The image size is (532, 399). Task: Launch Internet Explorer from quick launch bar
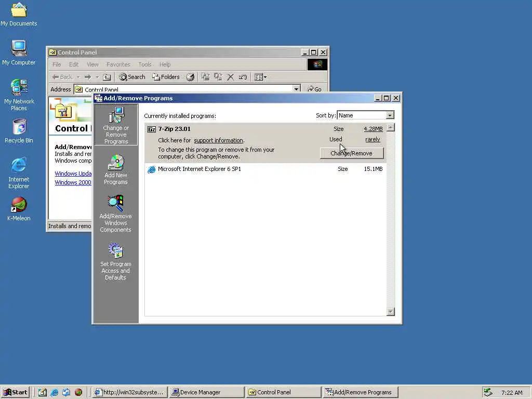click(x=54, y=392)
